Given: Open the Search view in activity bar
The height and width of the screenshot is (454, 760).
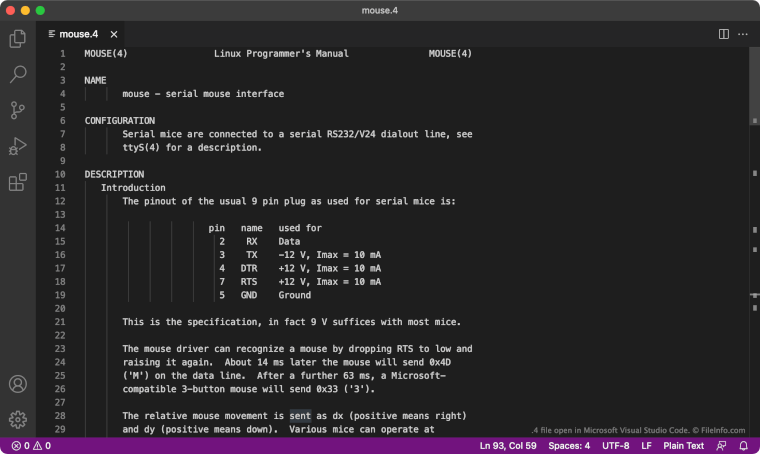Looking at the screenshot, I should coord(17,74).
